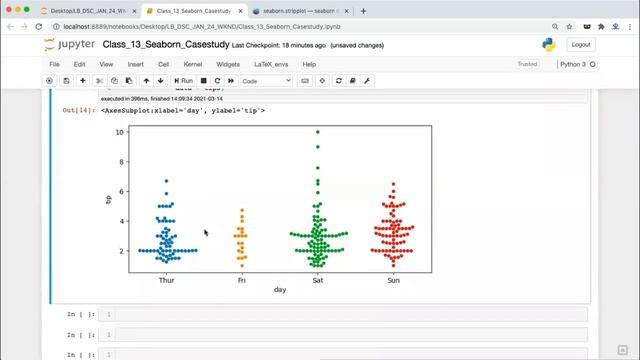Image resolution: width=640 pixels, height=360 pixels.
Task: Insert a new cell below
Action: pos(82,81)
